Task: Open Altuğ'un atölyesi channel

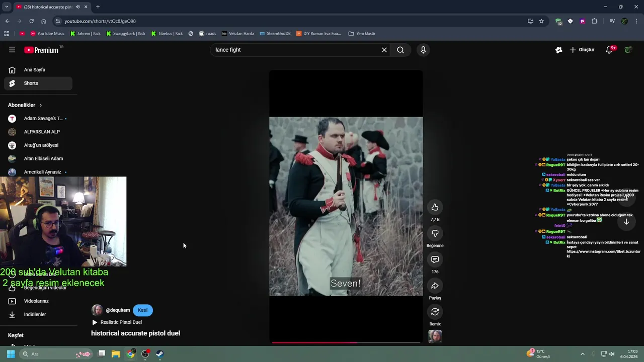Action: tap(38, 145)
